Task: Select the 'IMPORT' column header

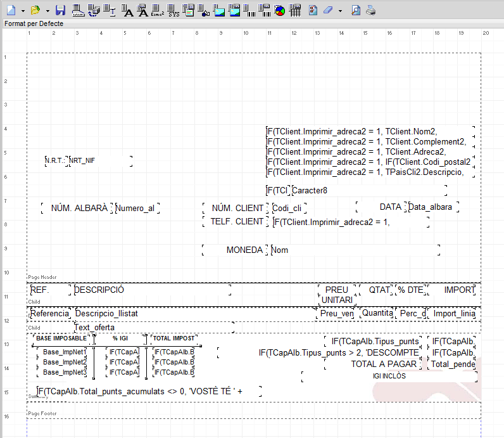Action: click(x=452, y=290)
